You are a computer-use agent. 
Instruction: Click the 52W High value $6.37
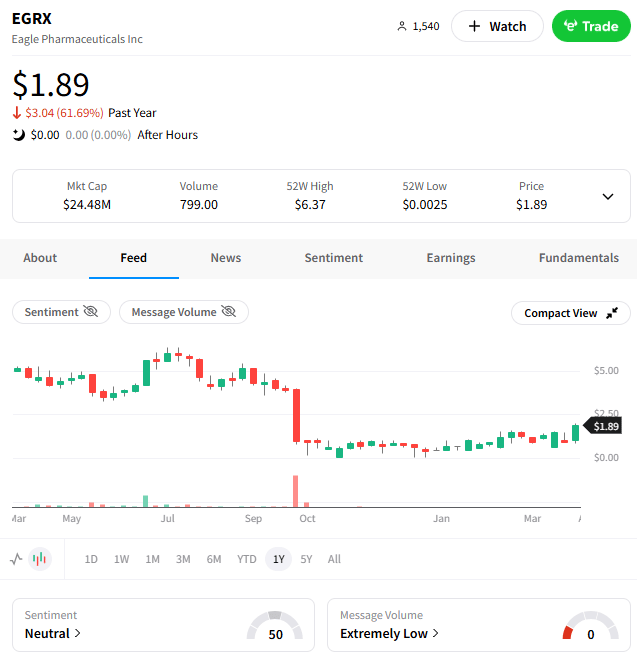(x=310, y=205)
